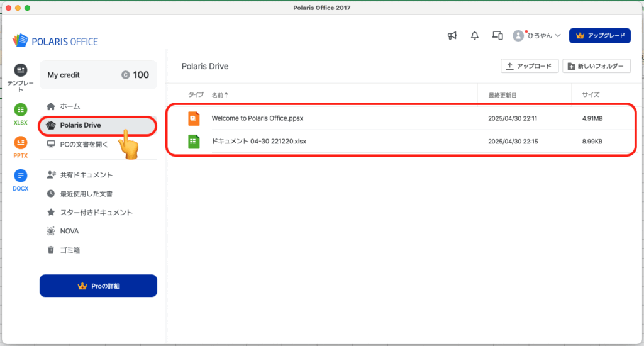Select Polaris Drive in the sidebar
This screenshot has height=346, width=644.
tap(98, 125)
